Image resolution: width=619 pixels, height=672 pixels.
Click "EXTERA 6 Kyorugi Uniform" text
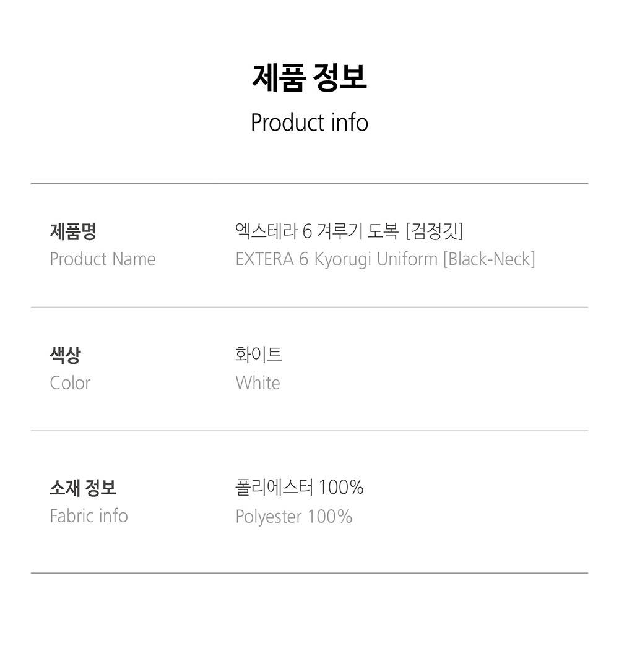(336, 259)
